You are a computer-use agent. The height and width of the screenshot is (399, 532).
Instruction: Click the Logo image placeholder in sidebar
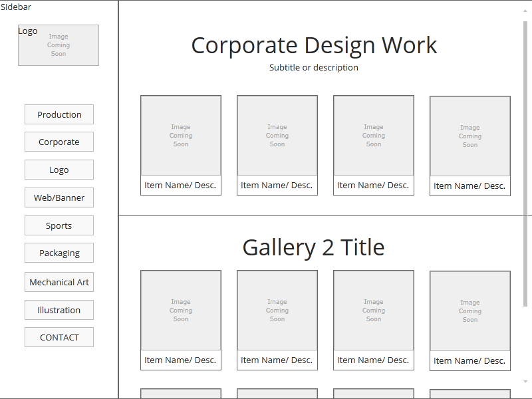(59, 45)
